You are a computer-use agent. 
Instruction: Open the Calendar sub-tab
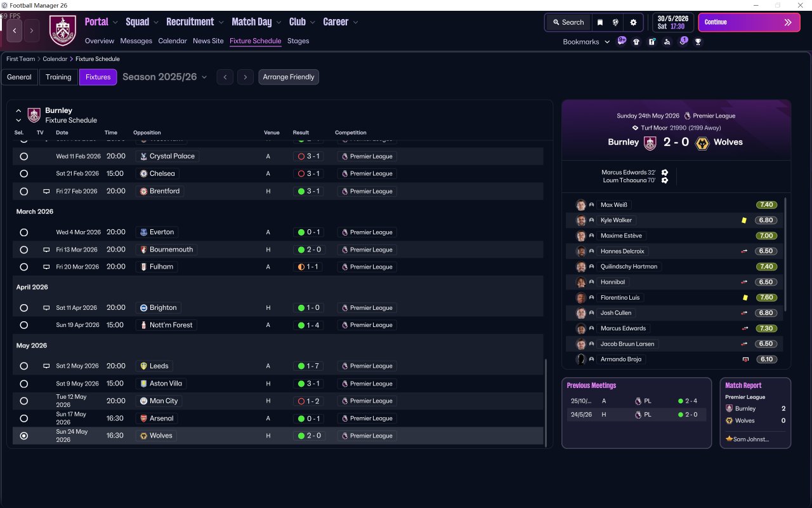pos(173,41)
